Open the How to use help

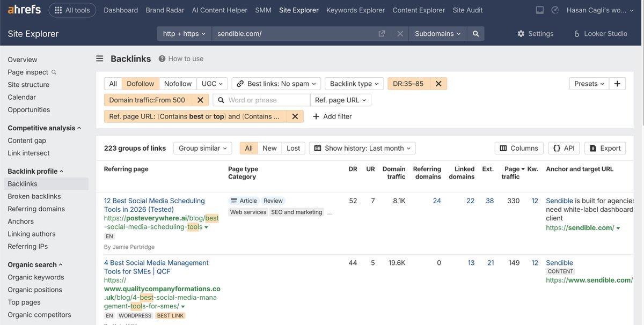[181, 59]
